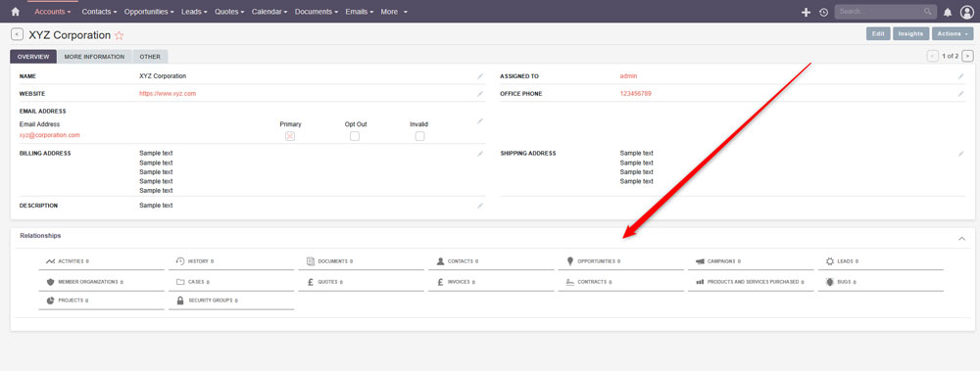Open the Quotes relationship

362,282
